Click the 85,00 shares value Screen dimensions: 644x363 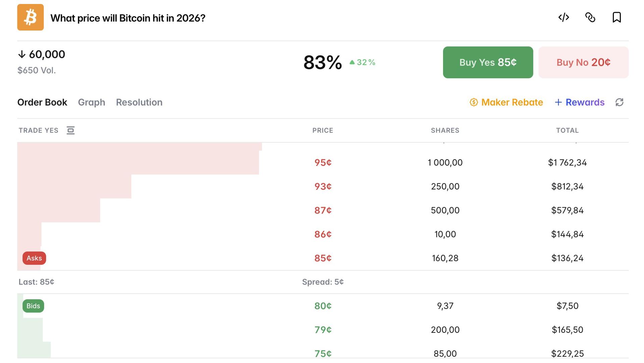point(445,354)
